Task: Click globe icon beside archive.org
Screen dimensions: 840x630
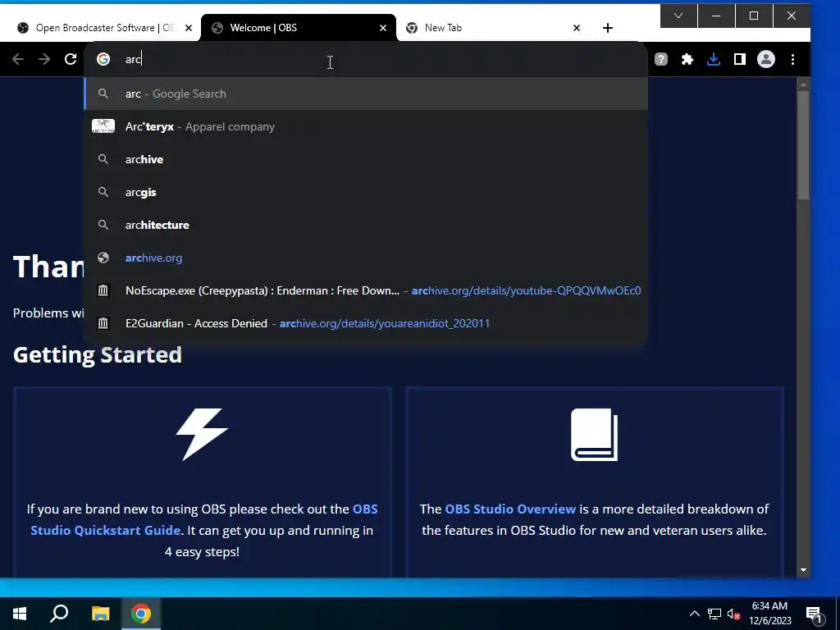Action: (103, 258)
